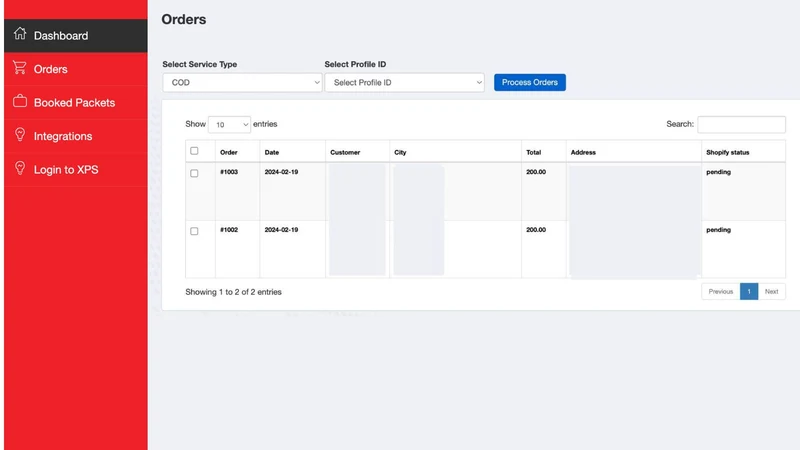Open the Select Service Type COD dropdown
The image size is (800, 450).
(x=242, y=83)
